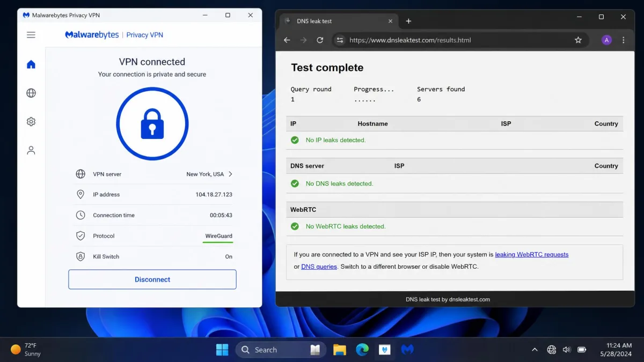Click the Test complete heading
Viewport: 644px width, 362px height.
click(x=327, y=68)
